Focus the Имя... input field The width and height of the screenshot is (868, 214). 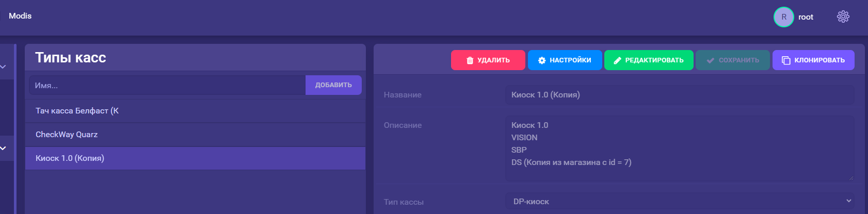coord(167,85)
